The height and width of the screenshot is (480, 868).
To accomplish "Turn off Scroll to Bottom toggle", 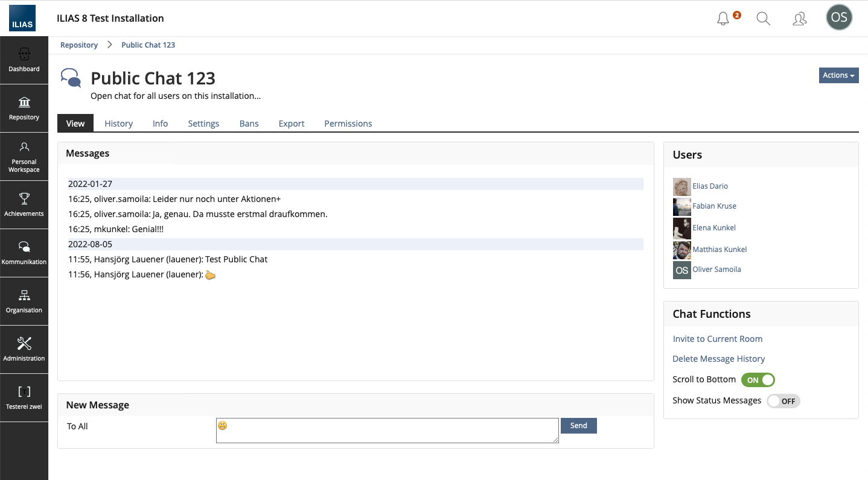I will coord(758,380).
